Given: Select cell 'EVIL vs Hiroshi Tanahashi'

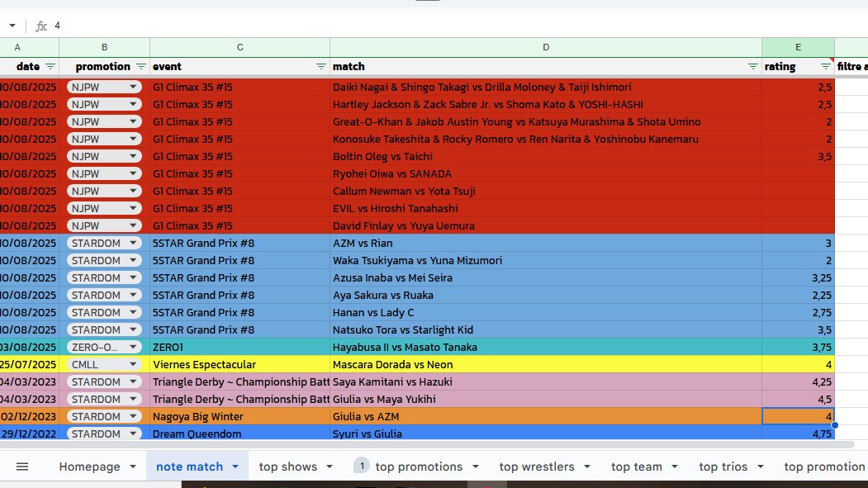Looking at the screenshot, I should point(546,208).
